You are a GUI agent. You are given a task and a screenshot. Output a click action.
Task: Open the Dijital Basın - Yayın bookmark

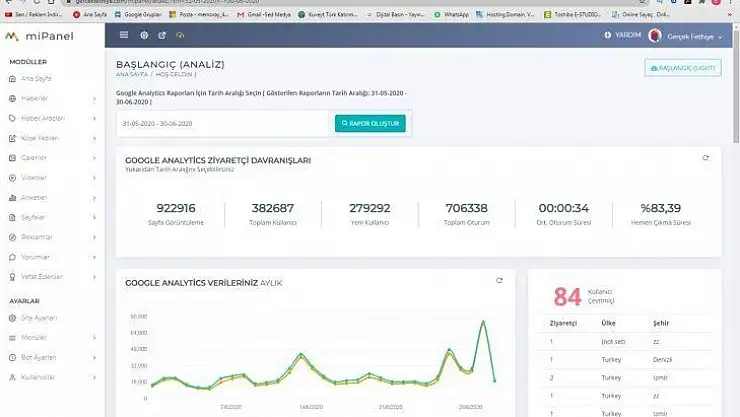pyautogui.click(x=396, y=15)
